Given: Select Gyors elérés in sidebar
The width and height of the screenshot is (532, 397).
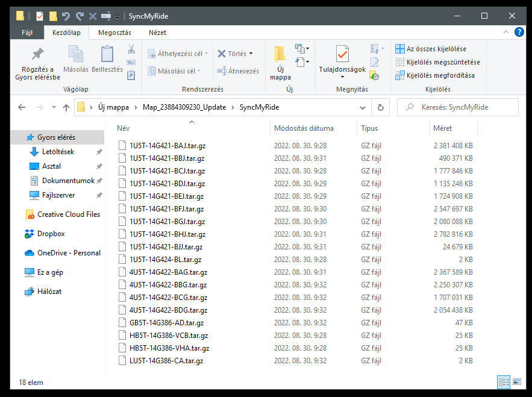Looking at the screenshot, I should pos(58,137).
